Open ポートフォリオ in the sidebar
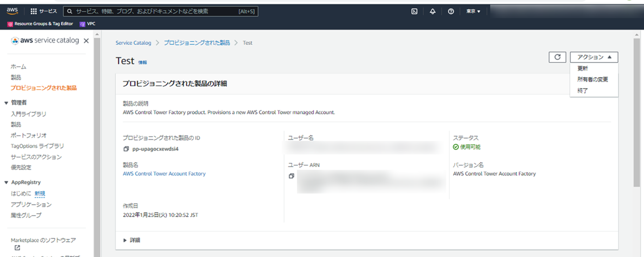This screenshot has height=257, width=644. [x=28, y=135]
